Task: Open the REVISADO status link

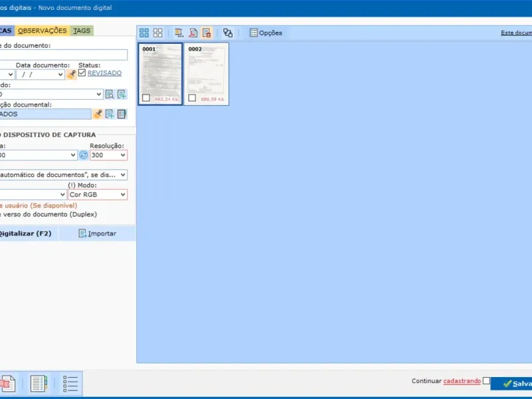Action: 104,73
